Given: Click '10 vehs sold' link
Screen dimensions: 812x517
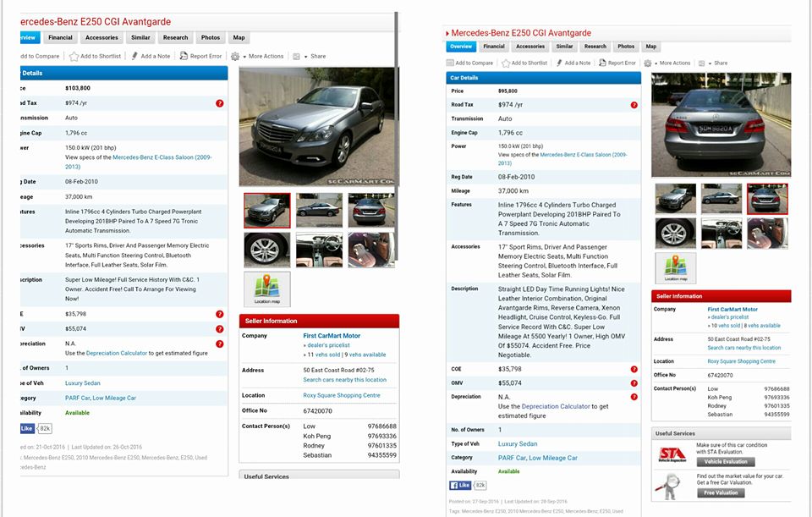Looking at the screenshot, I should [x=726, y=326].
